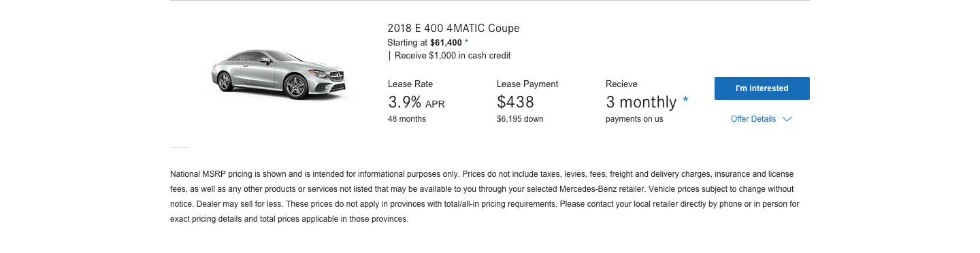
Task: Click the Lease Rate label
Action: coord(410,84)
